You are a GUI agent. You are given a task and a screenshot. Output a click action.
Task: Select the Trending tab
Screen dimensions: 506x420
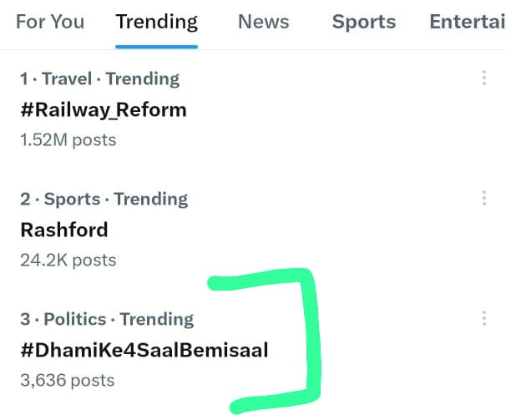click(x=156, y=22)
